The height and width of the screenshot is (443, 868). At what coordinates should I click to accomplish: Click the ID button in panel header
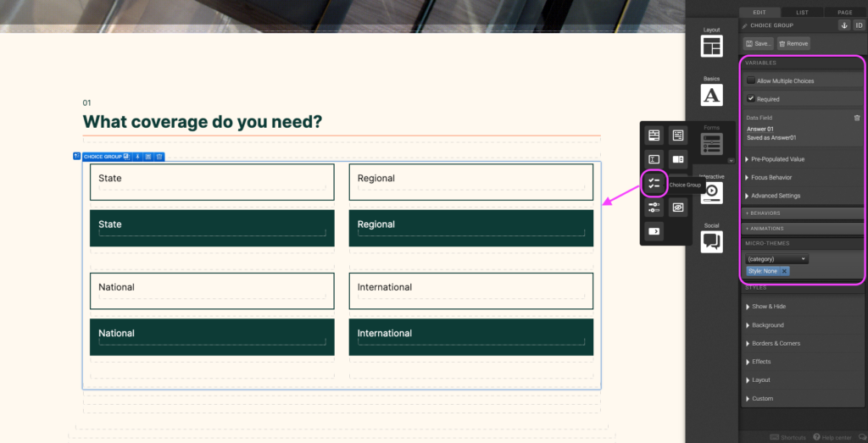858,25
